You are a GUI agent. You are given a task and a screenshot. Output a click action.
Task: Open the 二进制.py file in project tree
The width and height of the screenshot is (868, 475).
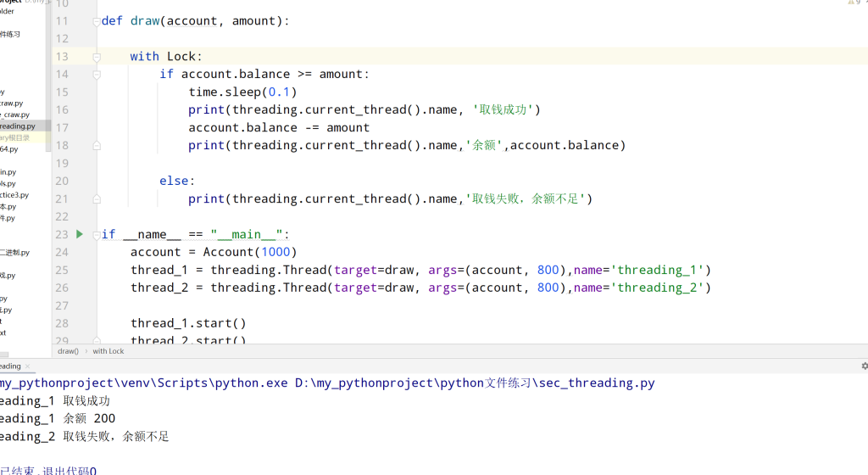(14, 252)
